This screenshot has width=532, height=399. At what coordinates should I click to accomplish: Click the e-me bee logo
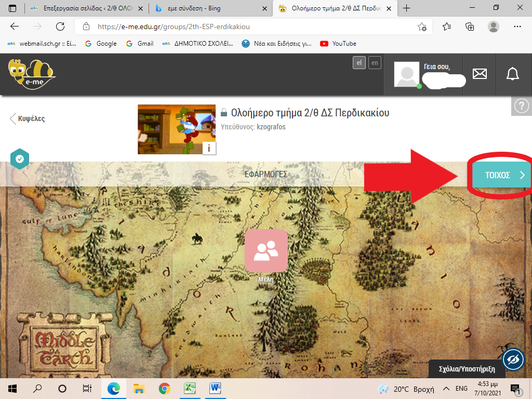(31, 74)
